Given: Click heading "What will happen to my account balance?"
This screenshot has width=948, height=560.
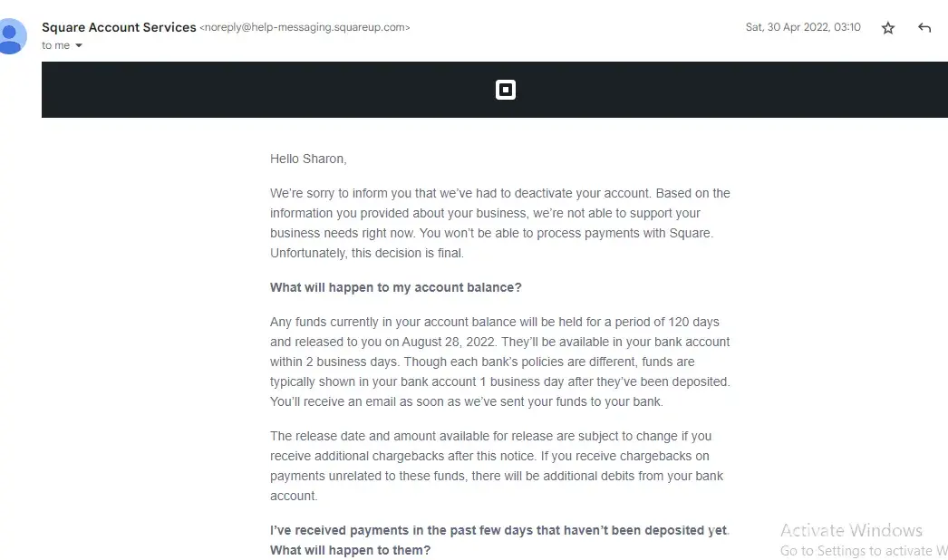Looking at the screenshot, I should [396, 288].
